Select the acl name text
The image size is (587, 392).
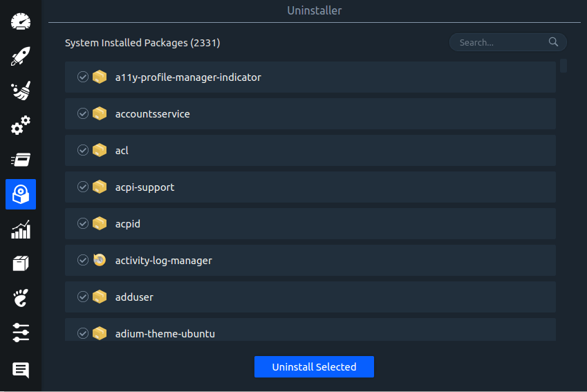coord(122,151)
